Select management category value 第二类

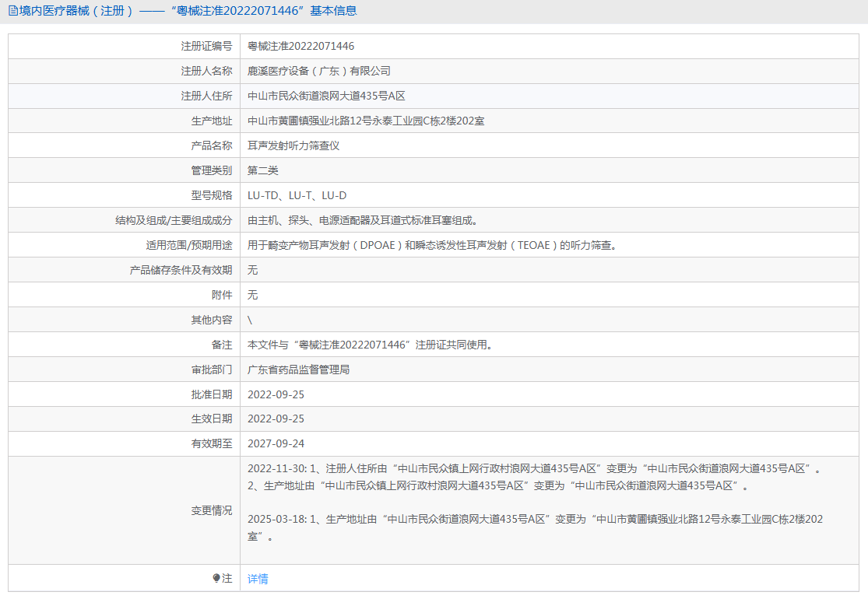tap(263, 170)
